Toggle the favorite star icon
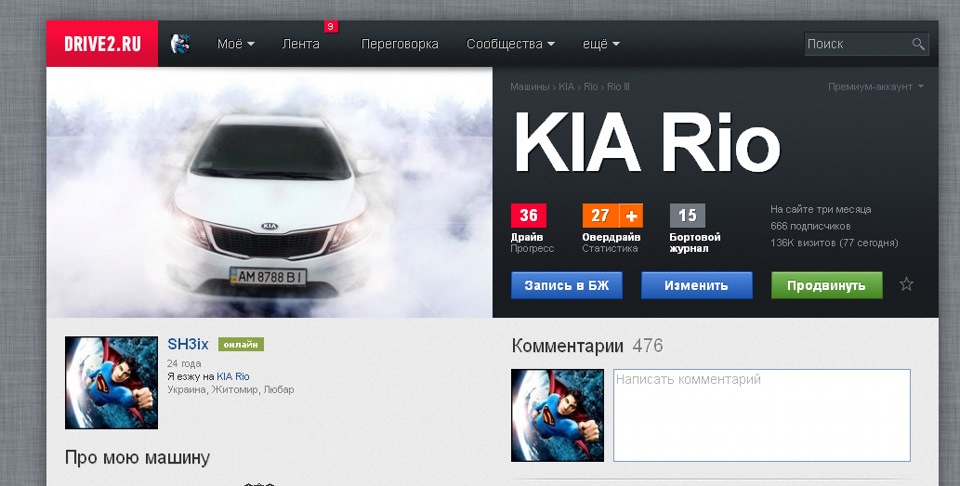The image size is (960, 486). pos(906,284)
